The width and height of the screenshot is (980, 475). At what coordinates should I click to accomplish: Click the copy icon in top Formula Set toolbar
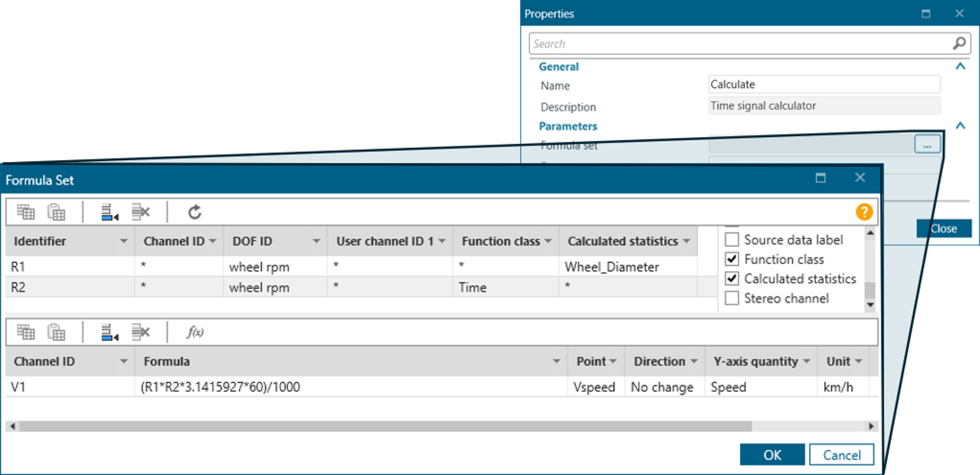click(26, 212)
